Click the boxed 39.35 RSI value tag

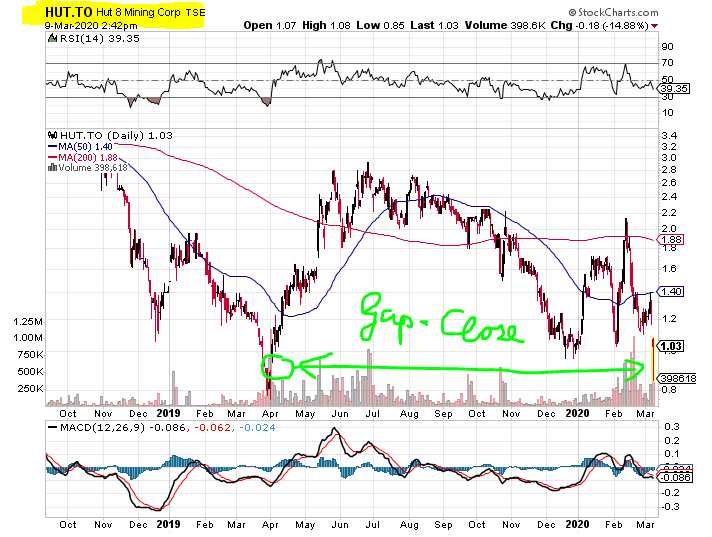pos(675,89)
